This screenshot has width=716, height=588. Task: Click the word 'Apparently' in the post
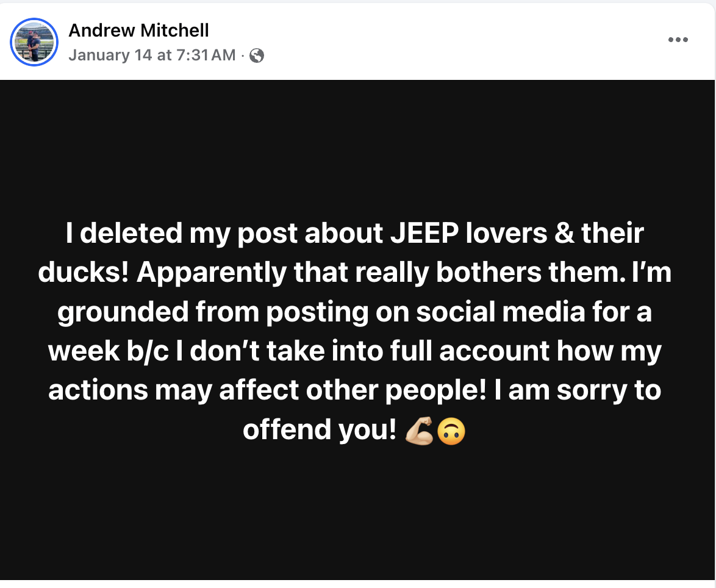click(x=212, y=273)
